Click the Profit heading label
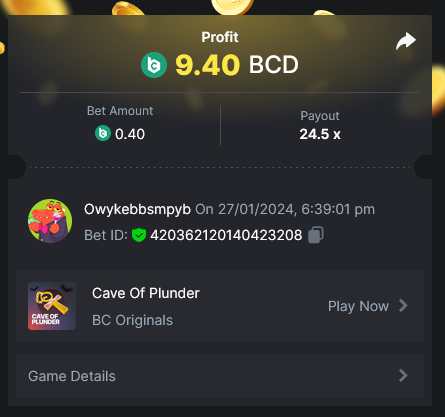Viewport: 445px width, 417px height. (220, 37)
